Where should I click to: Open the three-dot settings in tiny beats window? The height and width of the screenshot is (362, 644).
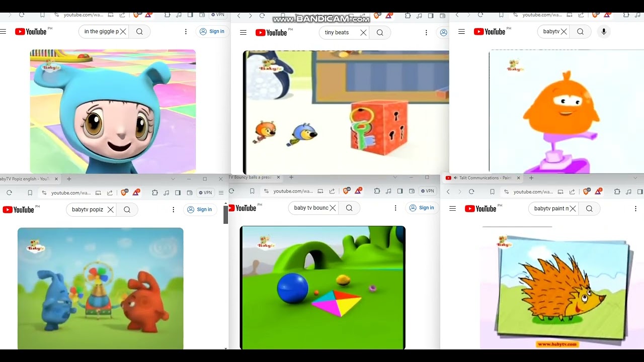[x=426, y=33]
